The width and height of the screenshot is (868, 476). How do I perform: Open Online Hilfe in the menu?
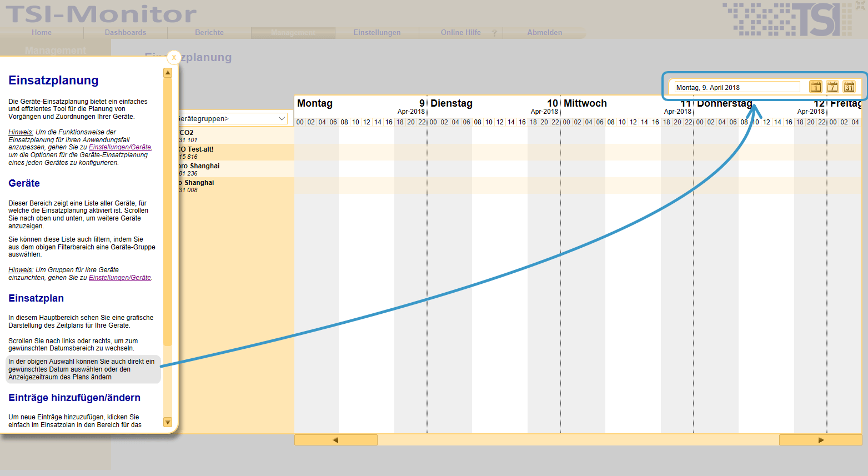coord(461,33)
